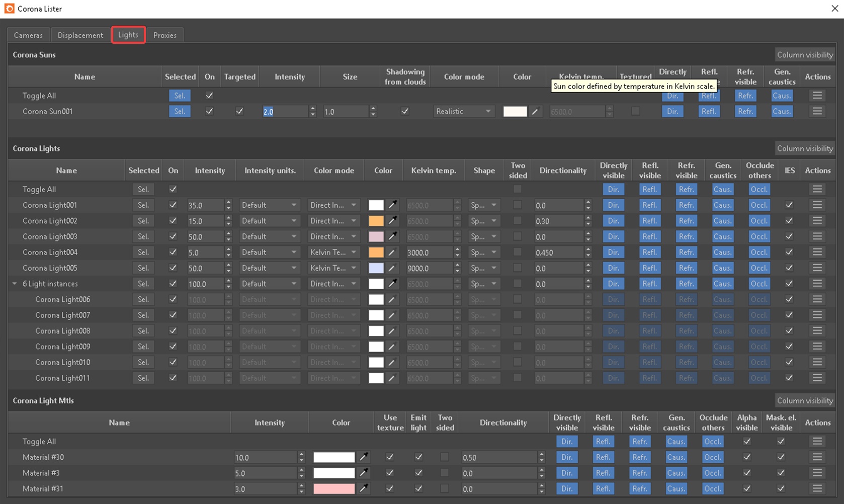Open Color mode dropdown for Corona Light005
844x504 pixels.
click(x=333, y=268)
